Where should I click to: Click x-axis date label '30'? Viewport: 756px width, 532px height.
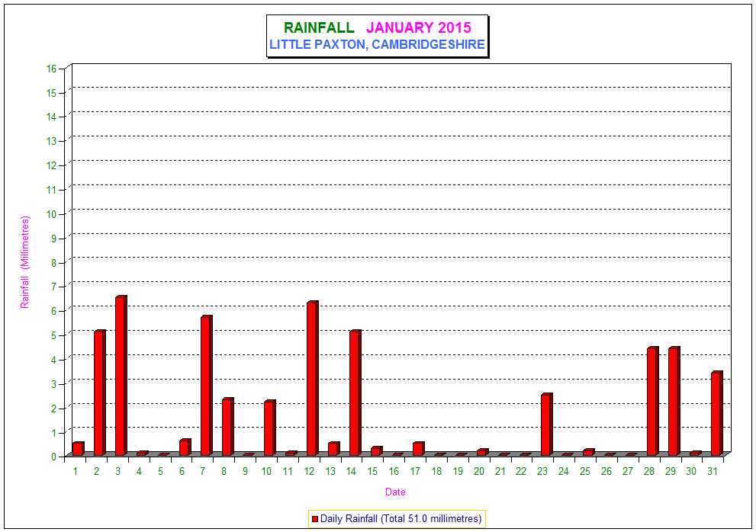691,472
